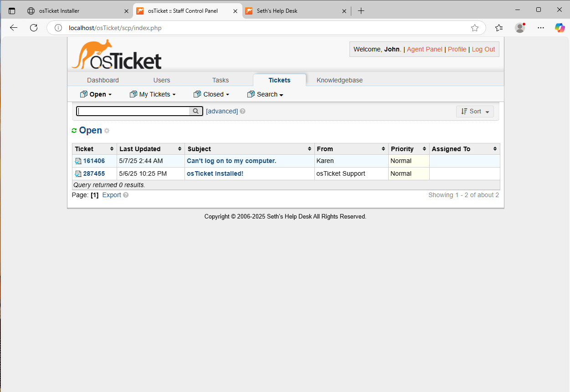Toggle sorting on the Priority column

click(424, 148)
